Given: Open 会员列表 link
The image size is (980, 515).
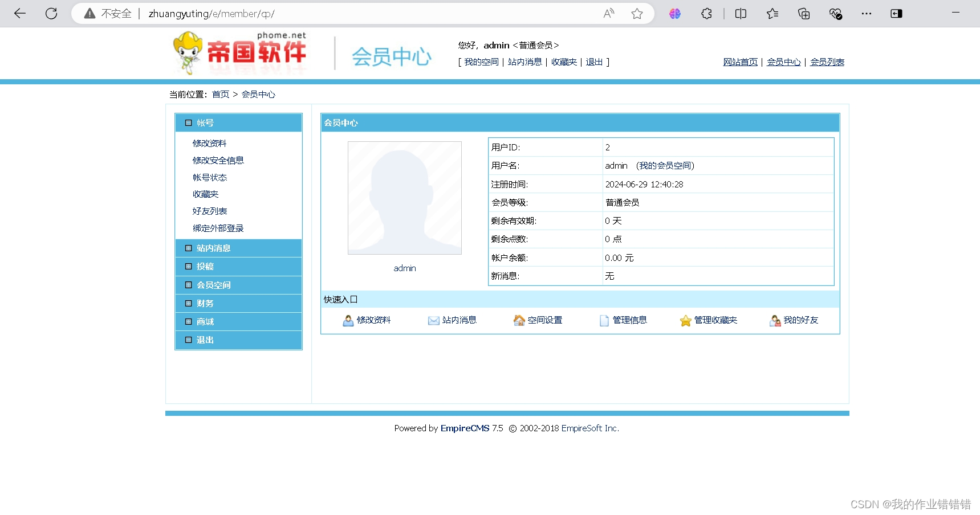Looking at the screenshot, I should tap(827, 62).
